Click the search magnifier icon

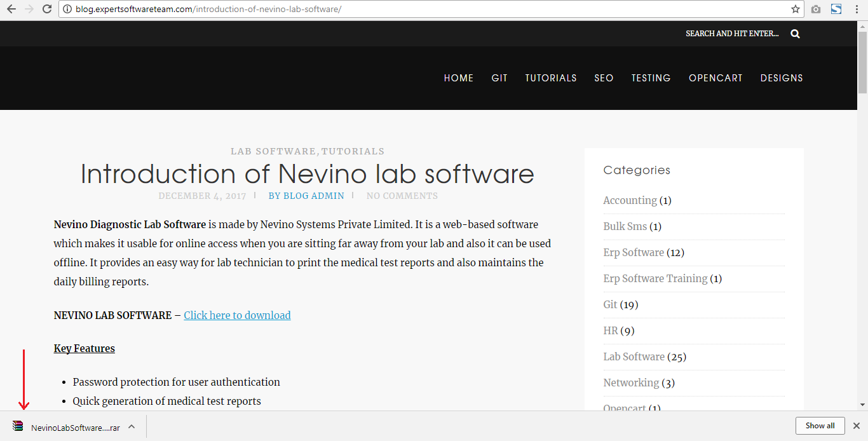(795, 34)
